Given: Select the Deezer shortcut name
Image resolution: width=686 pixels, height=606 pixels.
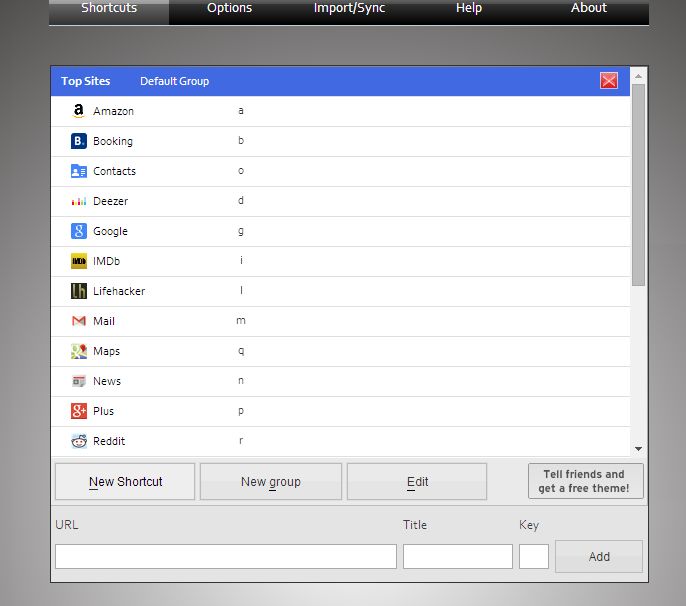Looking at the screenshot, I should [x=111, y=201].
